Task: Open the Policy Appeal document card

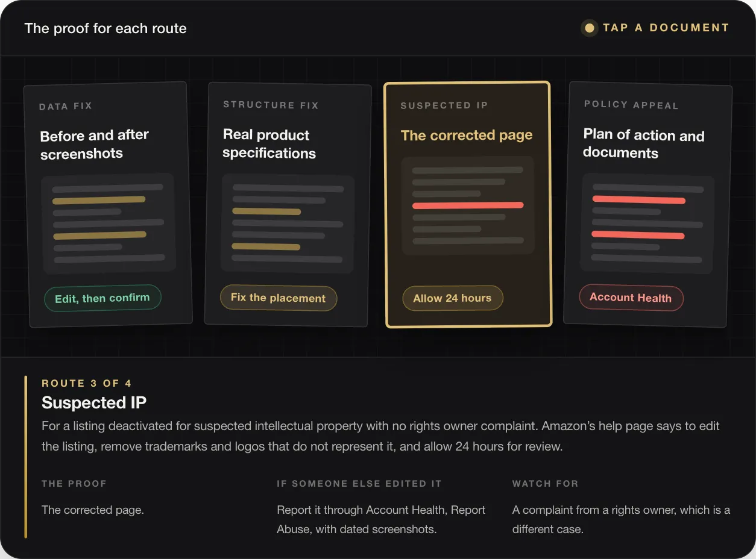Action: pyautogui.click(x=648, y=205)
